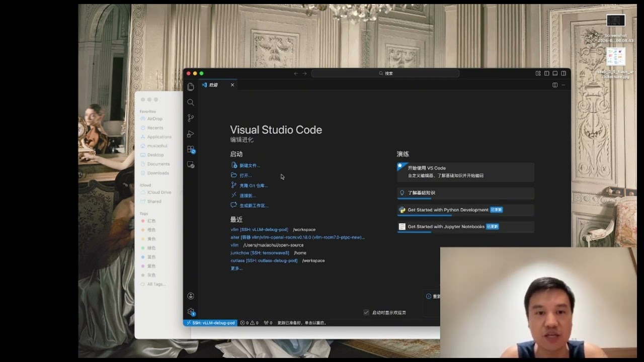
Task: Select Downloads in Finder sidebar
Action: pos(158,173)
